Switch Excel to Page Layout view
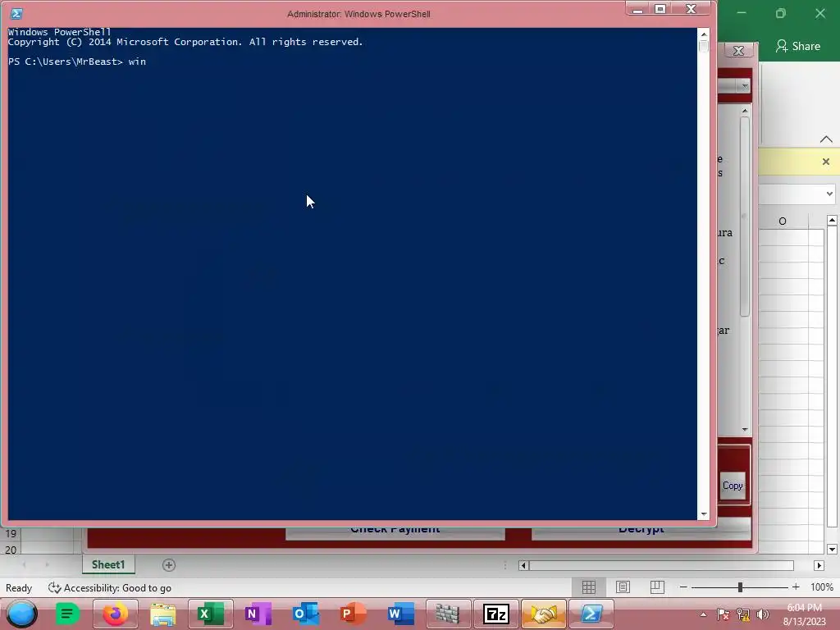This screenshot has width=840, height=630. 623,587
